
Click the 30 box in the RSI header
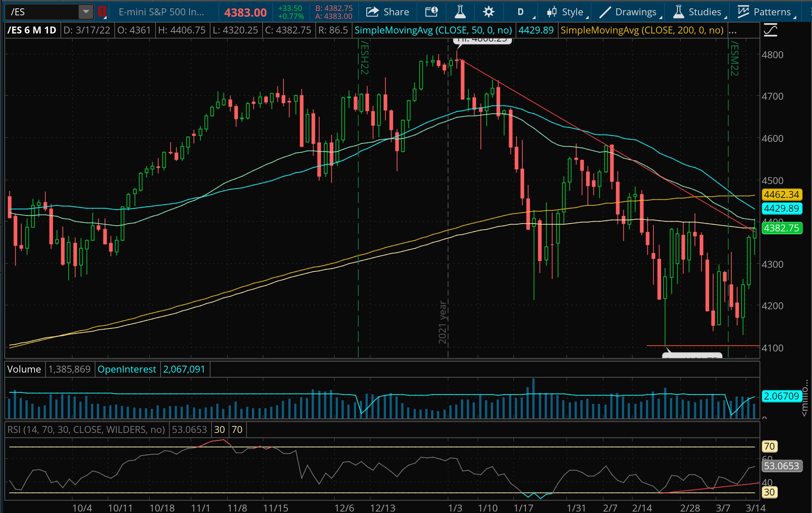220,430
